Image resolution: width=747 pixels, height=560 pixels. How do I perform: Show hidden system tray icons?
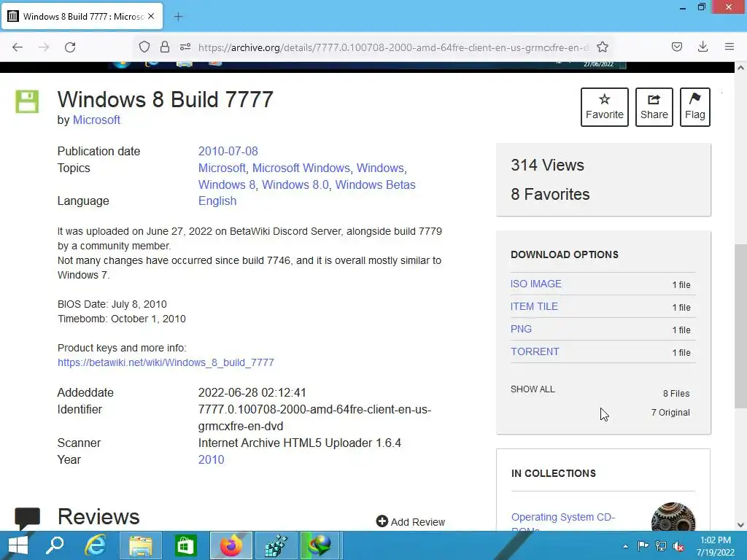coord(625,546)
